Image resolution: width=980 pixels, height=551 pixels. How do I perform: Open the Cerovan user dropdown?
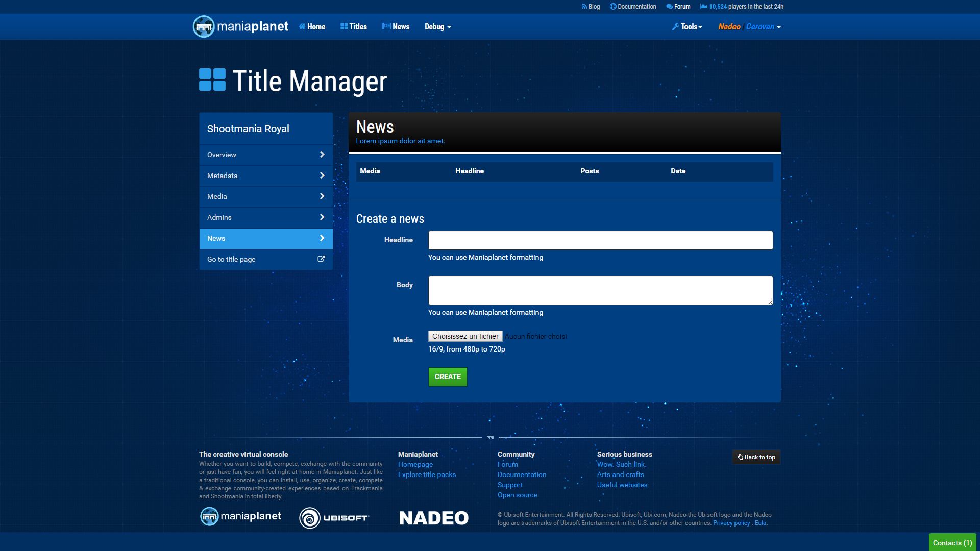764,27
